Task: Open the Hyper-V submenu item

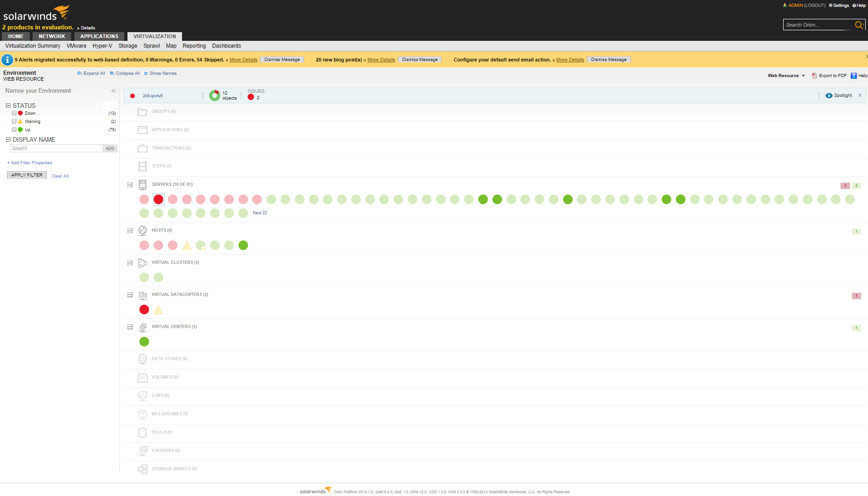Action: coord(102,46)
